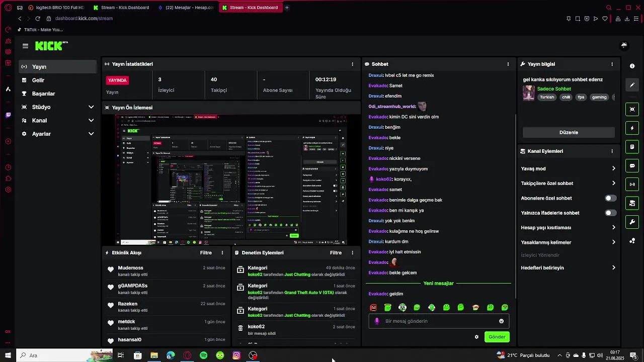Screen dimensions: 644x362
Task: Click the Turkish tag chip
Action: coord(547,98)
